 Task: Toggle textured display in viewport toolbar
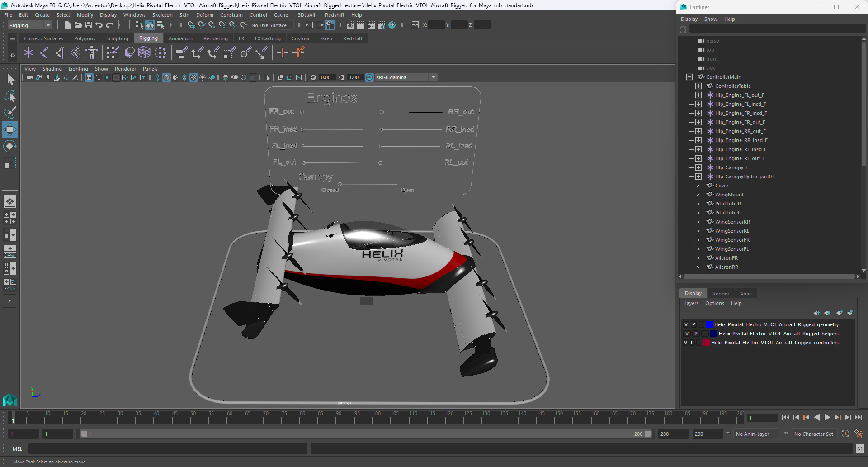193,77
